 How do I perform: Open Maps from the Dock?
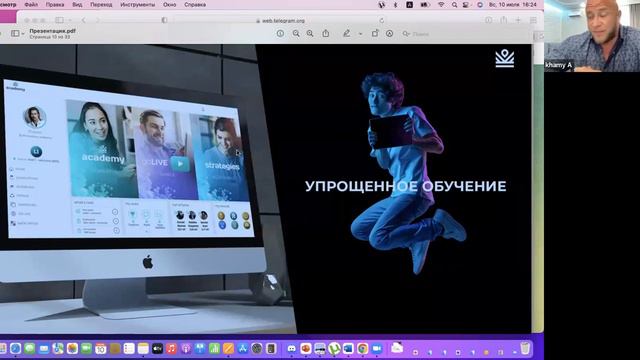pos(58,349)
